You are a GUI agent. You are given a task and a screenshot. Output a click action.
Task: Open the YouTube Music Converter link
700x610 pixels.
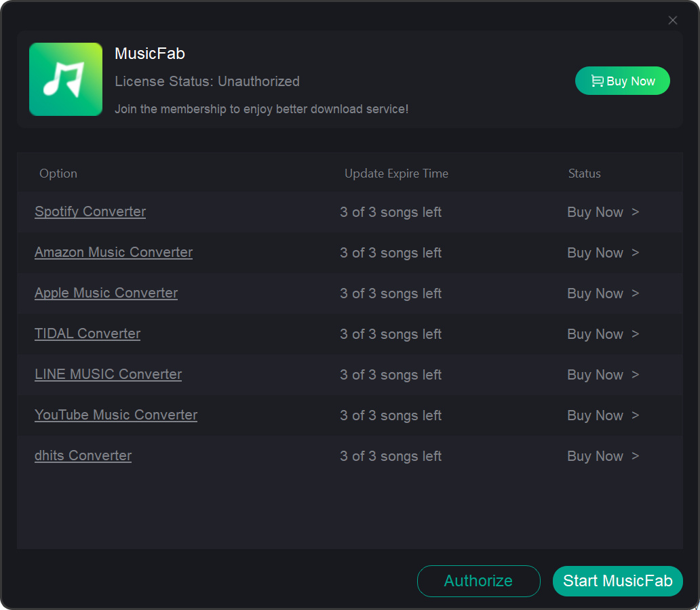pyautogui.click(x=116, y=415)
